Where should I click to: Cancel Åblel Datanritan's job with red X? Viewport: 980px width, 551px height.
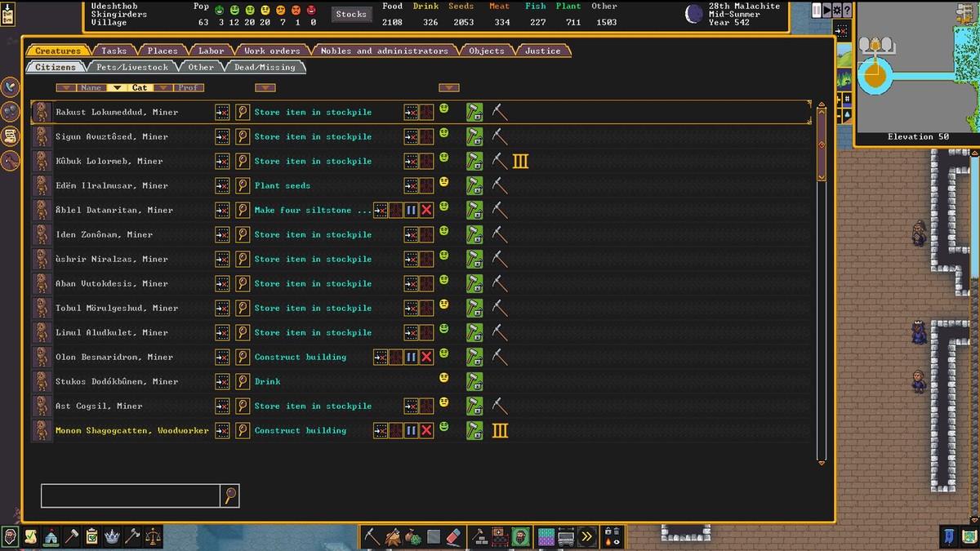coord(426,210)
